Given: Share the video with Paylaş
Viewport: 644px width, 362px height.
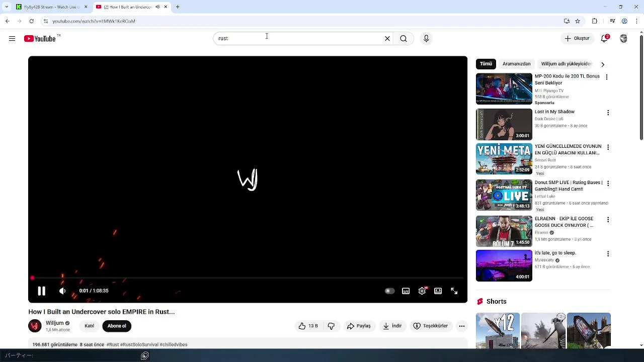Looking at the screenshot, I should [x=359, y=326].
